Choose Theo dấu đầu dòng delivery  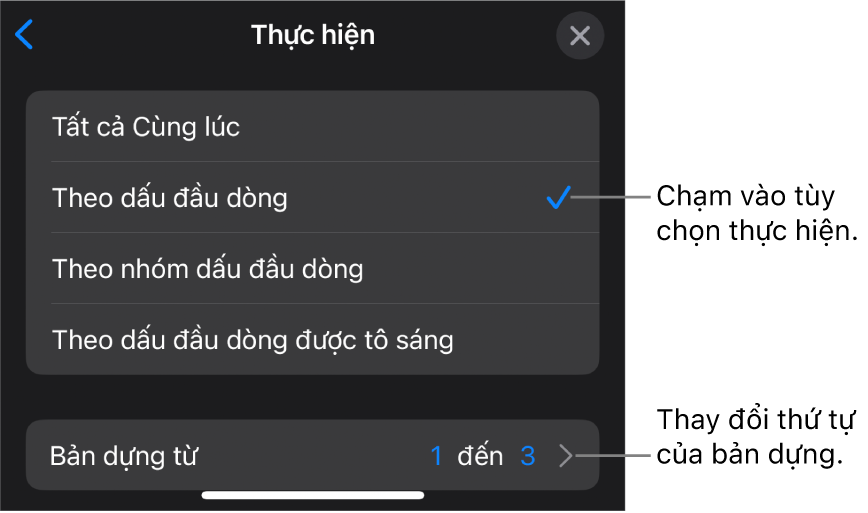point(170,198)
